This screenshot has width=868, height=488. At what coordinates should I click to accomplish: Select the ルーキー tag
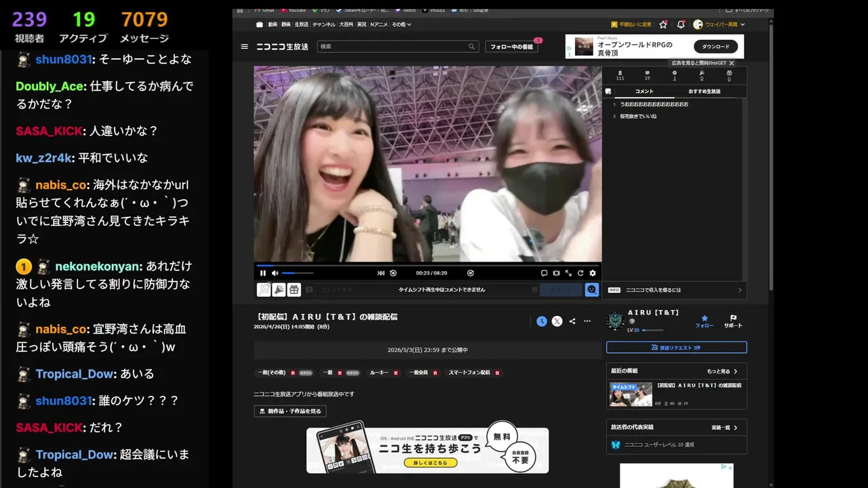tap(379, 373)
